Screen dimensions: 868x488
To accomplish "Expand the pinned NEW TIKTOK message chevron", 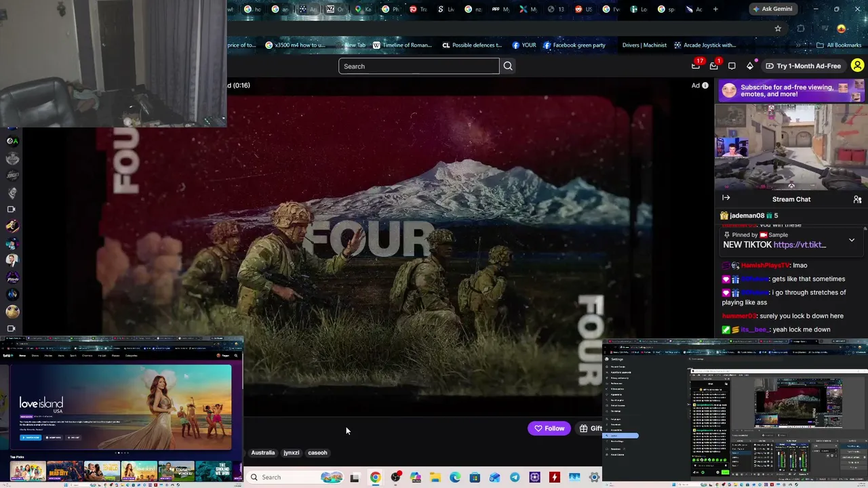I will coord(852,240).
